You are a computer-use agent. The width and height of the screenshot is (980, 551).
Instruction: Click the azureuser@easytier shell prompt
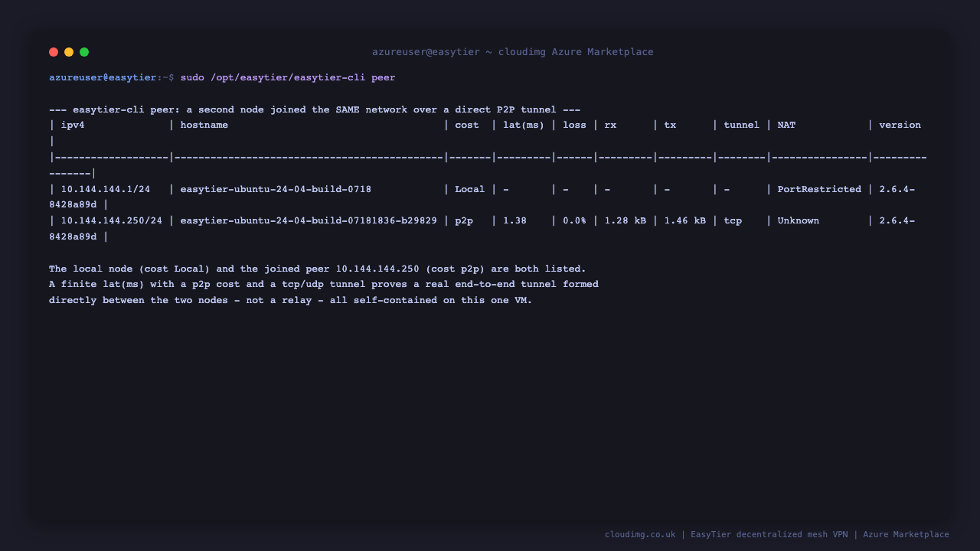point(112,78)
